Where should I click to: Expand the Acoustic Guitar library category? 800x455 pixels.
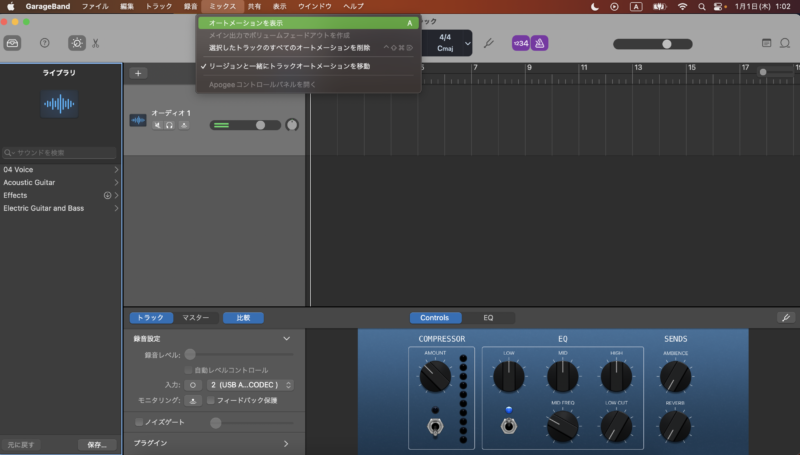point(116,183)
